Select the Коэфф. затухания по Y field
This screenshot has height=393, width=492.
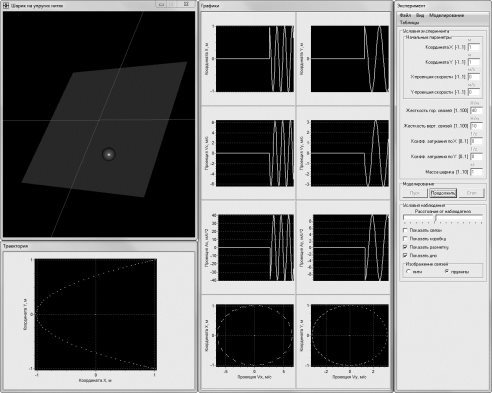coord(476,156)
